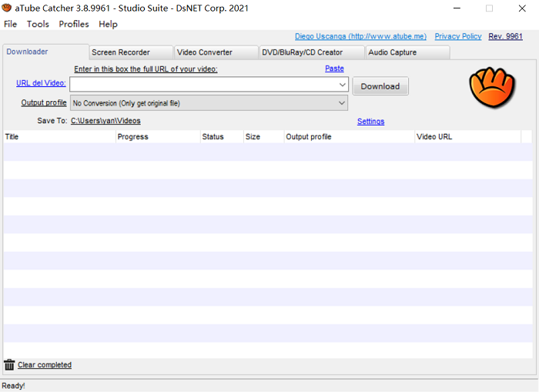Viewport: 539px width, 392px height.
Task: Click the Rev. 9961 link
Action: coord(505,36)
